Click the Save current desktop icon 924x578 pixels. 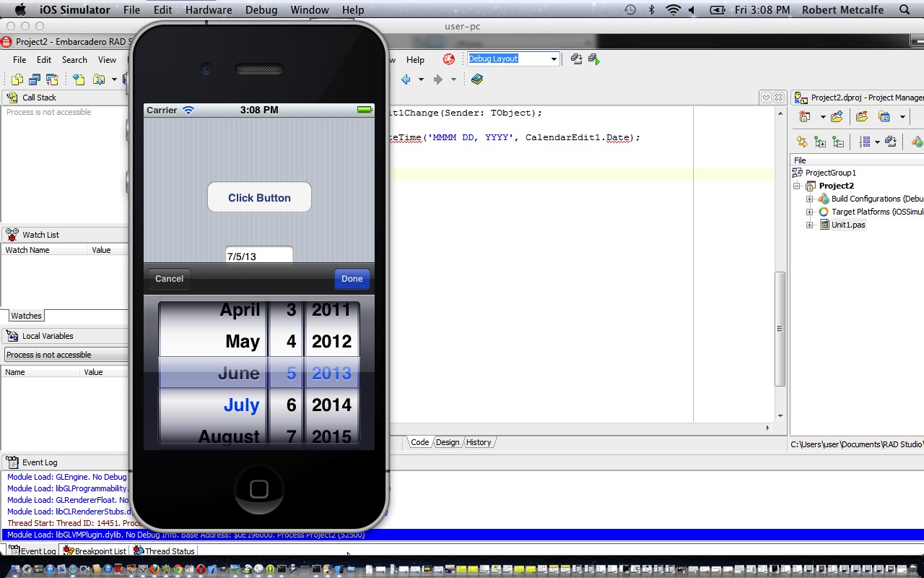coord(576,59)
